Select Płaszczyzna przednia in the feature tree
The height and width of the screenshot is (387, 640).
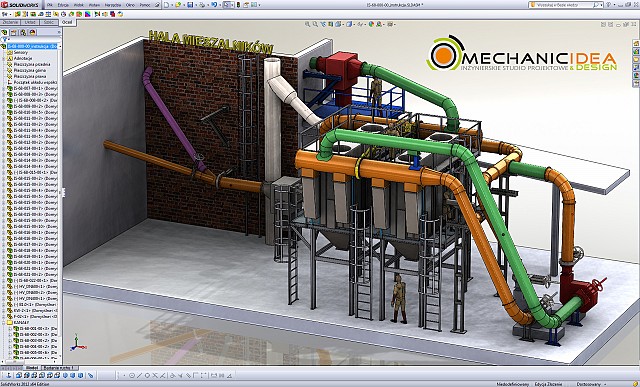[x=32, y=64]
